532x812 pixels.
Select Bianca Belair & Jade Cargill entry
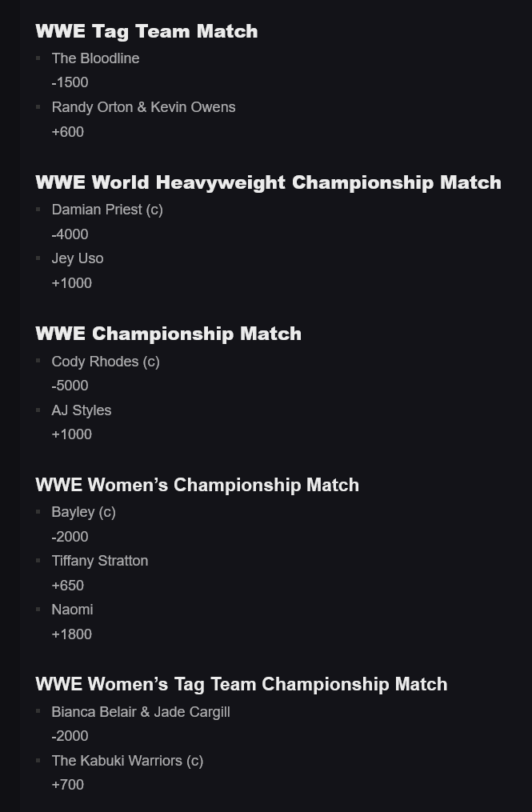pyautogui.click(x=141, y=712)
